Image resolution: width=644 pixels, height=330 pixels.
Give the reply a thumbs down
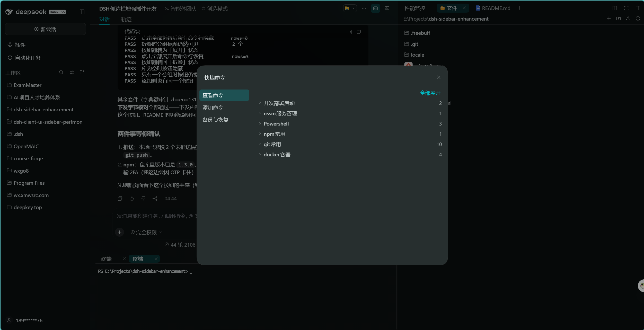click(x=143, y=199)
